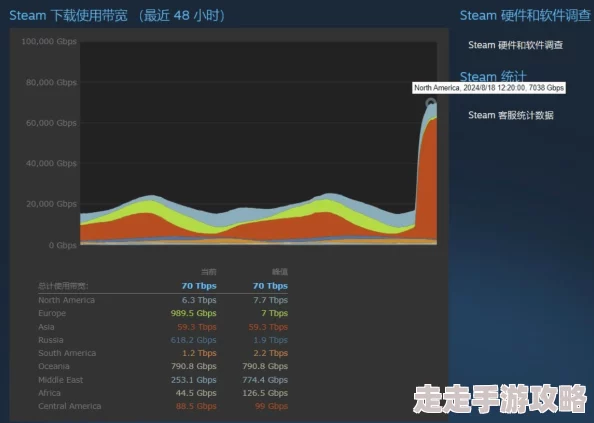Click the 40,000 Gbps axis label

pos(51,163)
